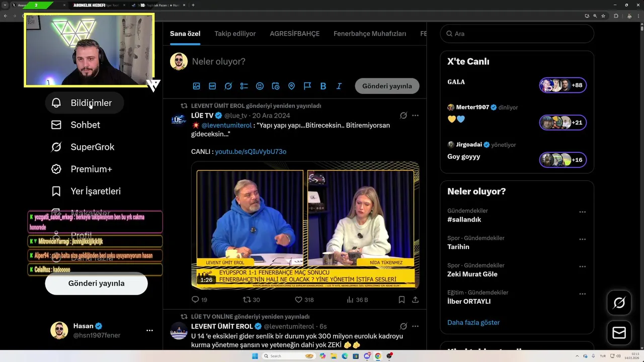This screenshot has height=362, width=644.
Task: Open options for Tarihin trend
Action: click(582, 239)
